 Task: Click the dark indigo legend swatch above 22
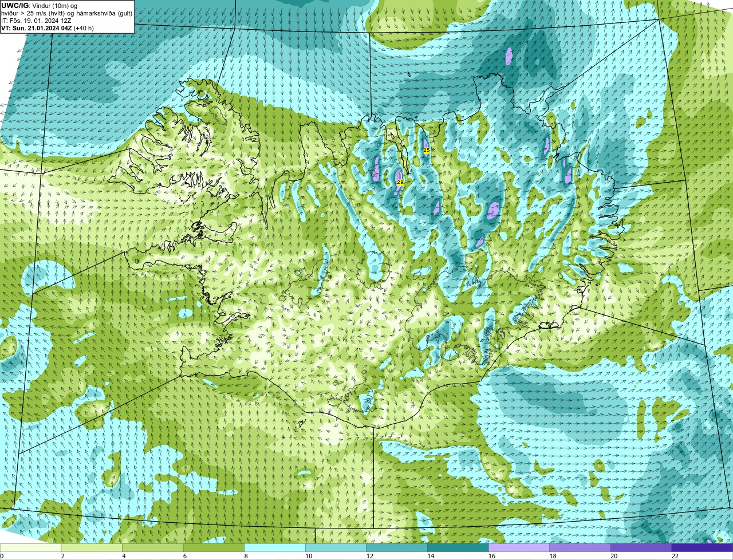click(703, 547)
